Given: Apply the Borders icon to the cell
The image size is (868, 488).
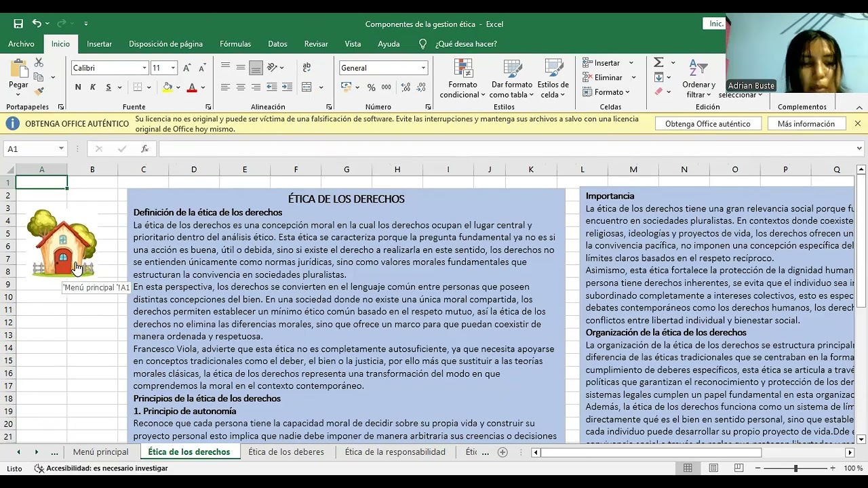Looking at the screenshot, I should point(138,87).
